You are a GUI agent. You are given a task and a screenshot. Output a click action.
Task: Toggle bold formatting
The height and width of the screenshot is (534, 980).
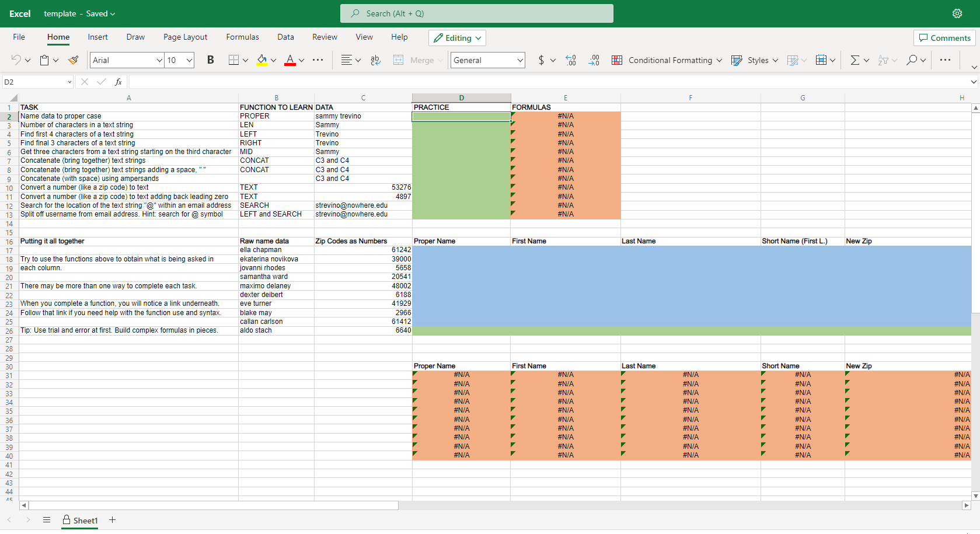pos(211,60)
